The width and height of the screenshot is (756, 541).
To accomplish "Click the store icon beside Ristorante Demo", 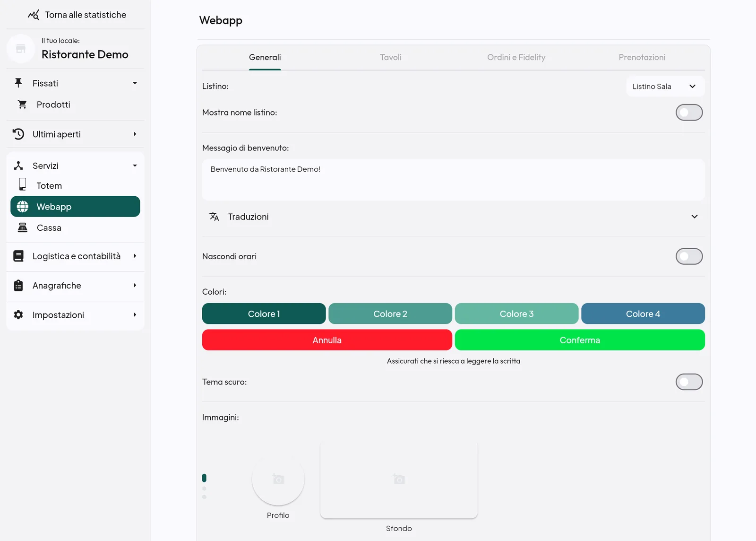I will pyautogui.click(x=21, y=49).
